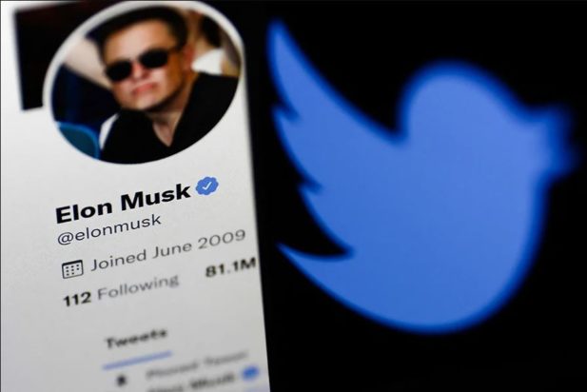The height and width of the screenshot is (392, 587).
Task: Click the calendar icon before Joined June 2009
Action: coord(72,269)
